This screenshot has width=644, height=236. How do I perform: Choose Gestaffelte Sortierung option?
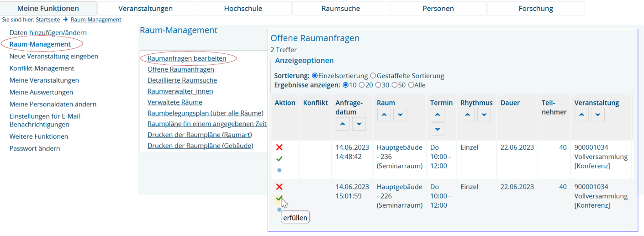click(x=373, y=76)
